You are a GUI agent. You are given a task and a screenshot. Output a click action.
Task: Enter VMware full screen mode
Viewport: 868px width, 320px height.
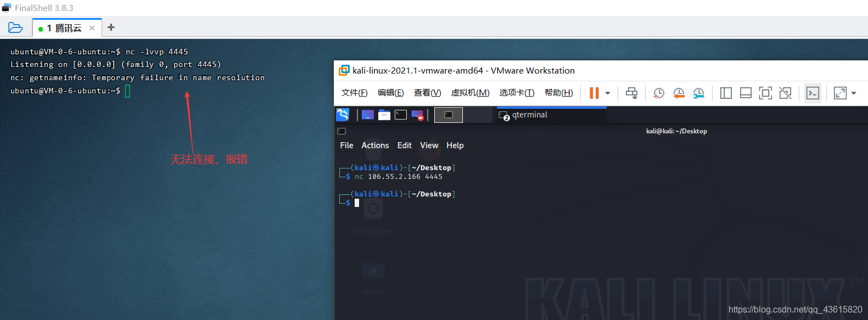[x=765, y=93]
